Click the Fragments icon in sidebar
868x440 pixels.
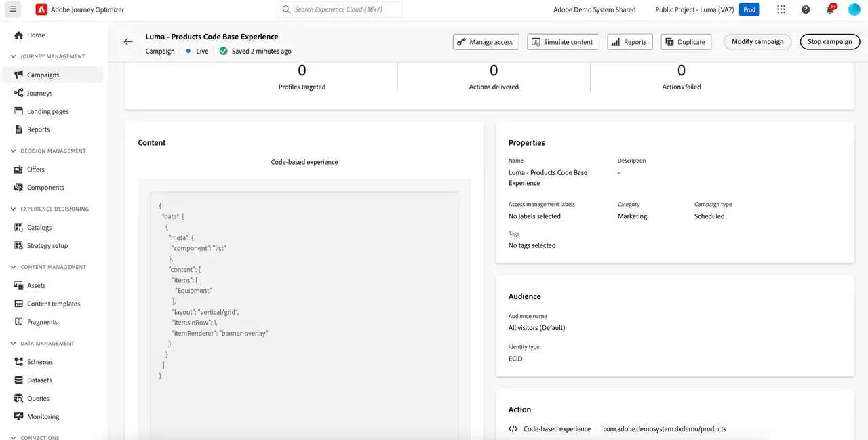(x=19, y=322)
